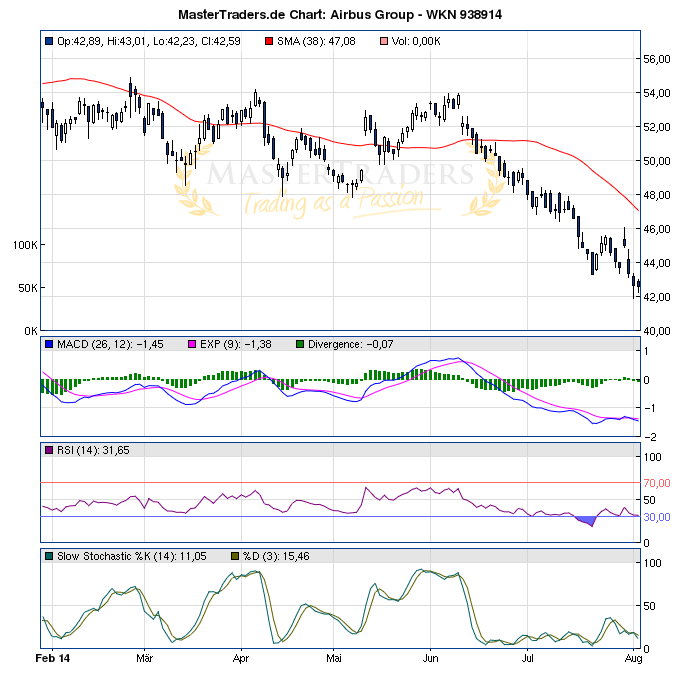The height and width of the screenshot is (684, 680).
Task: Click the '%D (3): 15,46' label
Action: click(276, 556)
